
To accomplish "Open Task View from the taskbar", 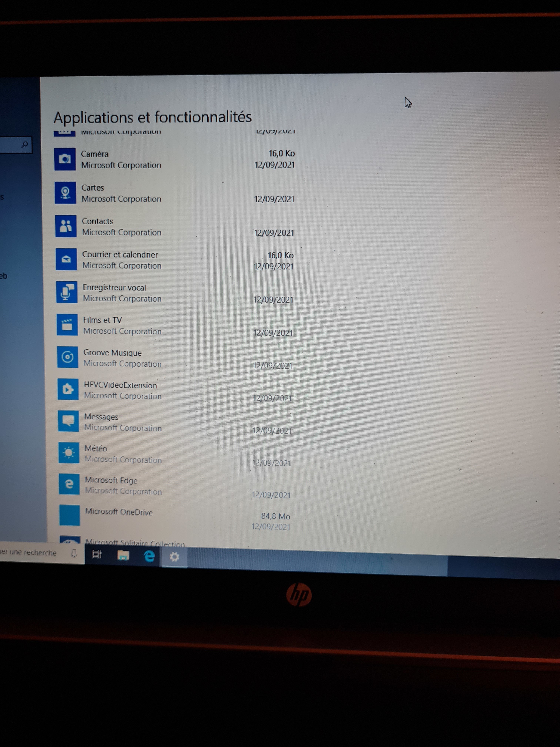I will click(x=97, y=555).
